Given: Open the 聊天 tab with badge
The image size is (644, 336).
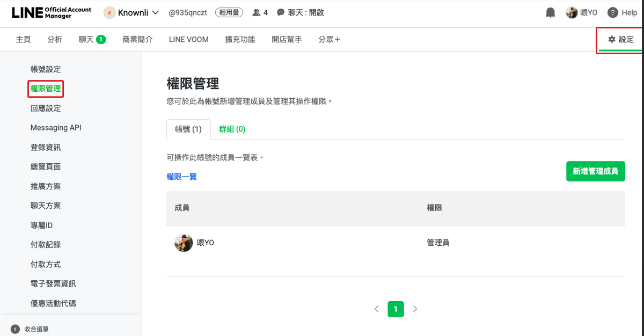Looking at the screenshot, I should (92, 39).
